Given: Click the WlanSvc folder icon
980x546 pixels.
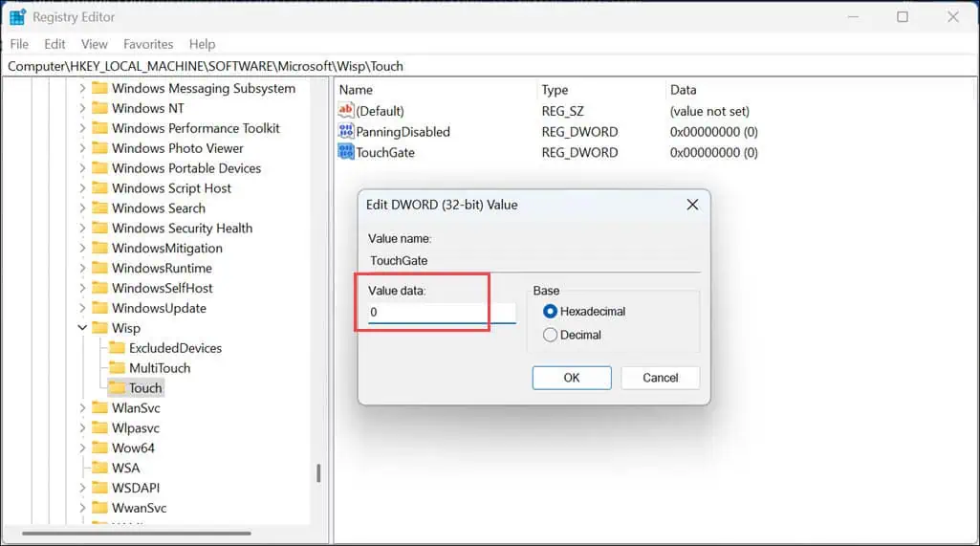Looking at the screenshot, I should click(99, 408).
